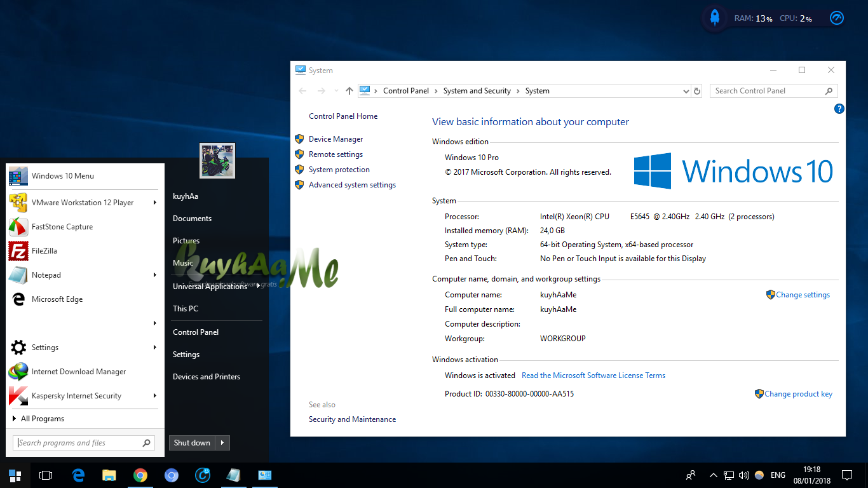Open address bar history dropdown

(686, 91)
